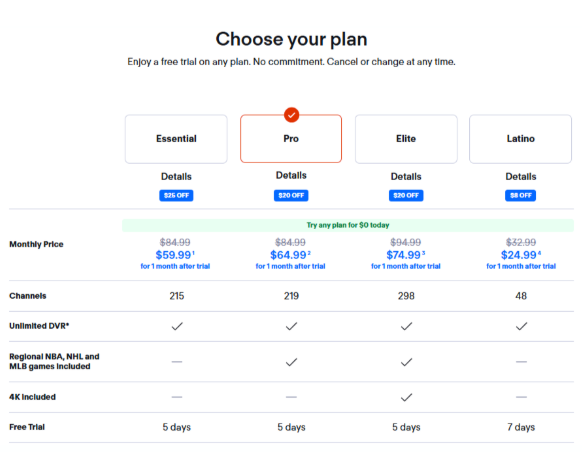
Task: Click the red checkmark badge on the Pro plan
Action: pyautogui.click(x=291, y=115)
